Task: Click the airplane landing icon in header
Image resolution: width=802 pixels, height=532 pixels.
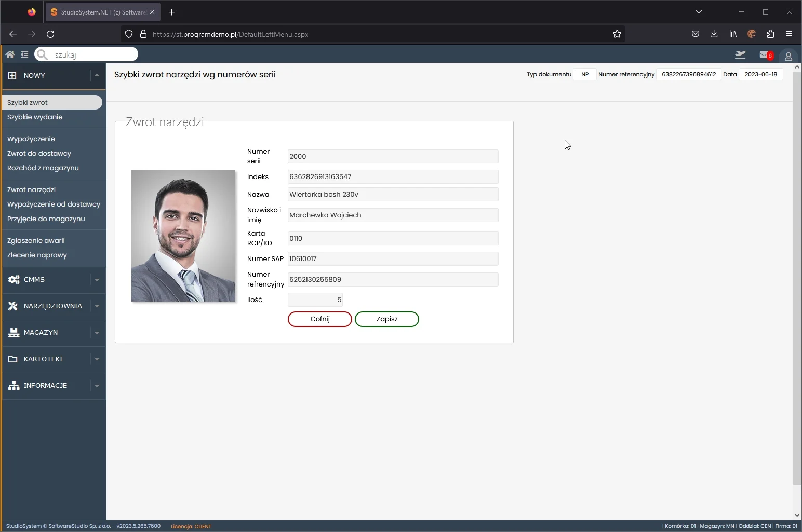Action: click(x=740, y=54)
